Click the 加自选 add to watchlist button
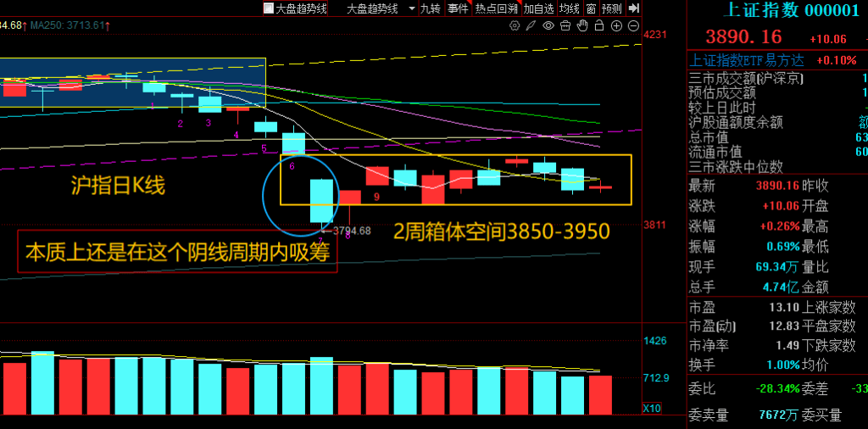The width and height of the screenshot is (868, 429). pyautogui.click(x=538, y=8)
